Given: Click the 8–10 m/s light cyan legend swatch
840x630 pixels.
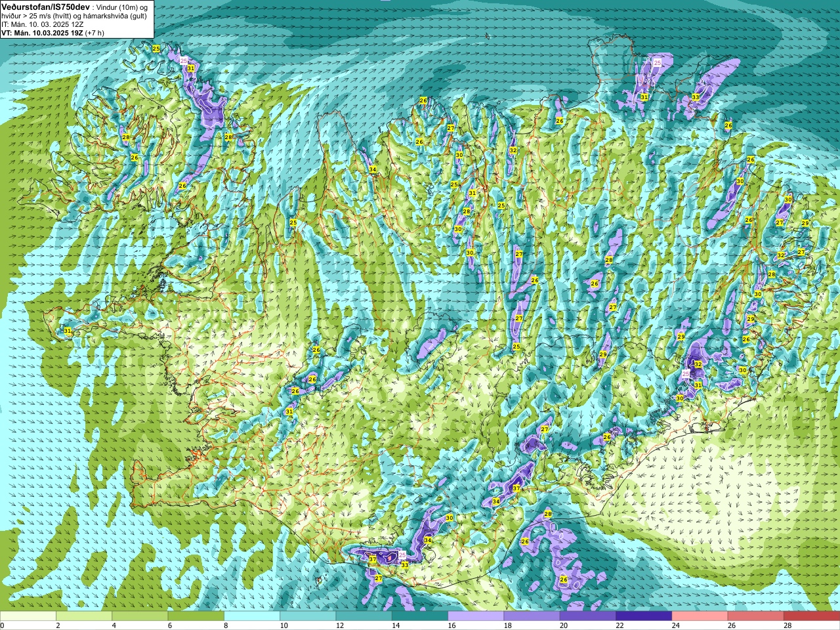Looking at the screenshot, I should pyautogui.click(x=252, y=616).
